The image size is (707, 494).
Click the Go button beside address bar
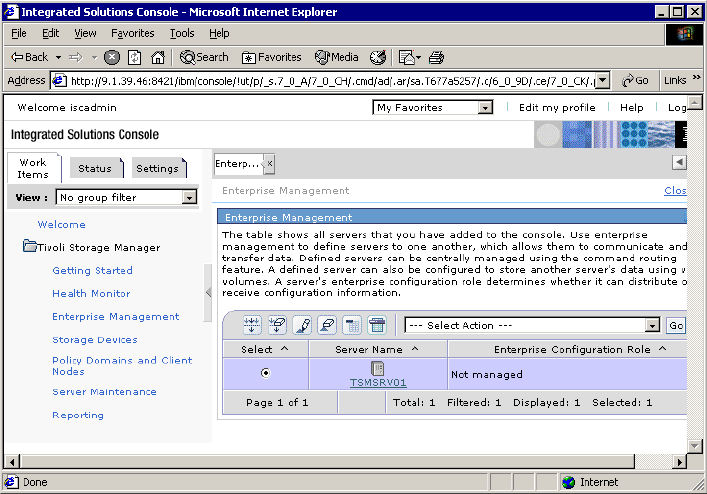pyautogui.click(x=635, y=81)
